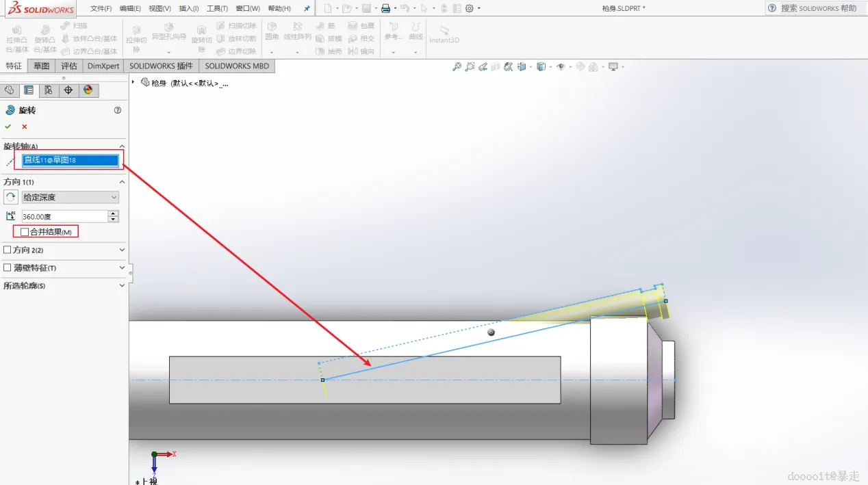Click the Print icon in title toolbar

385,8
